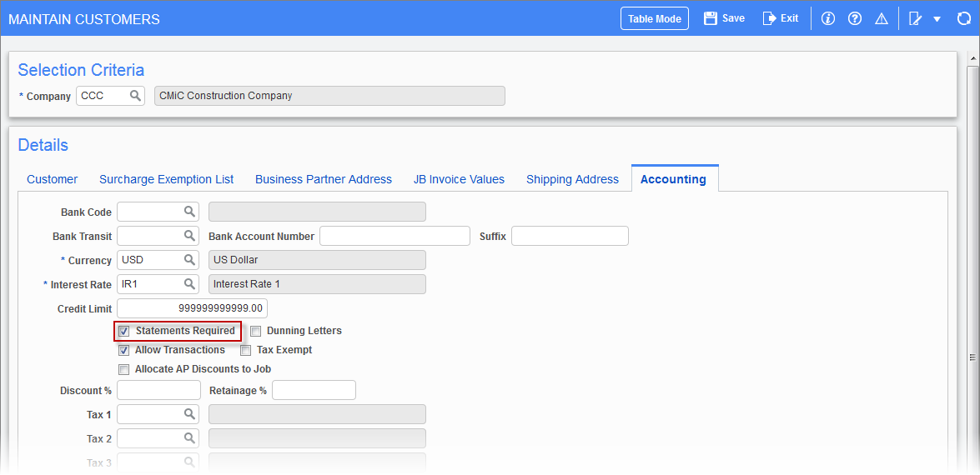Open Tax 1 lookup search icon
Viewport: 980px width, 475px height.
point(189,414)
